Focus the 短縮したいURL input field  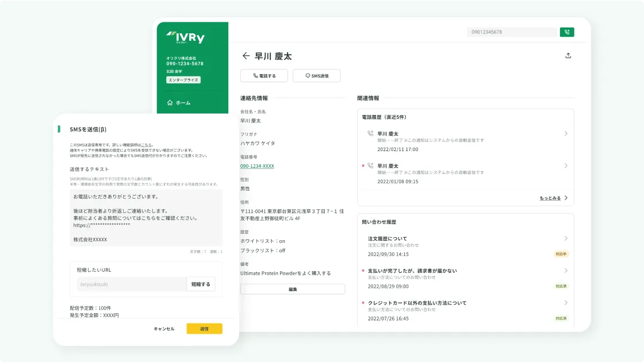click(x=132, y=284)
